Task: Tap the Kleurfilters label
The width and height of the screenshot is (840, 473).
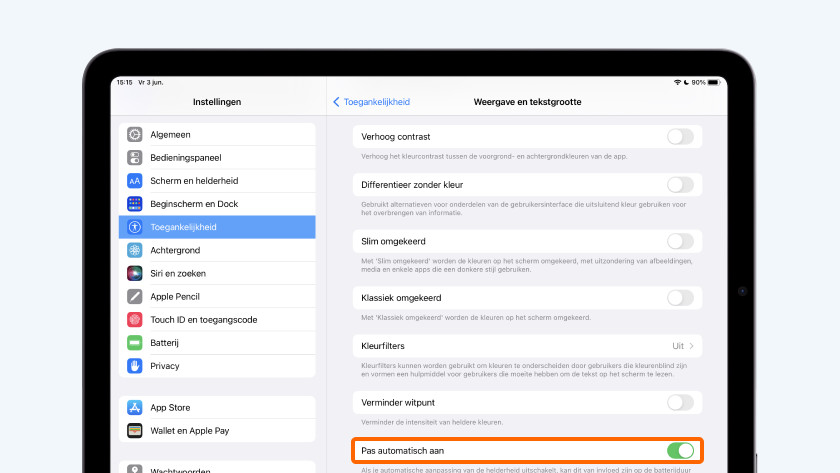Action: [382, 346]
